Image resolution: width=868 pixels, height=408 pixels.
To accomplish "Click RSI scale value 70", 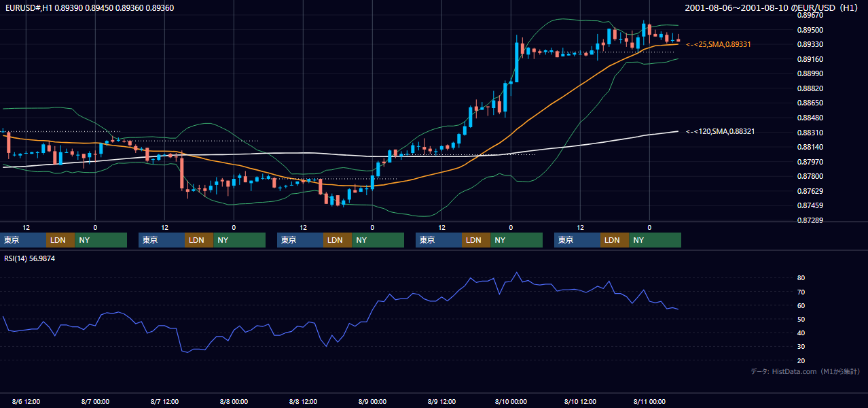I will point(801,292).
